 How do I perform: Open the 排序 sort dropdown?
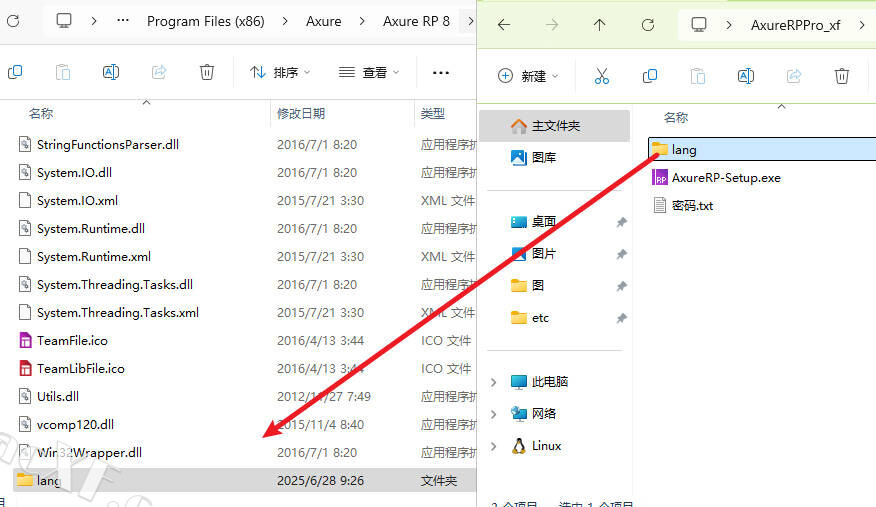280,72
